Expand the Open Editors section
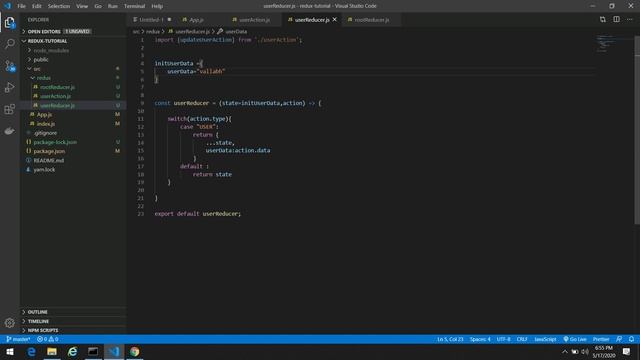This screenshot has height=360, width=640. click(73, 31)
